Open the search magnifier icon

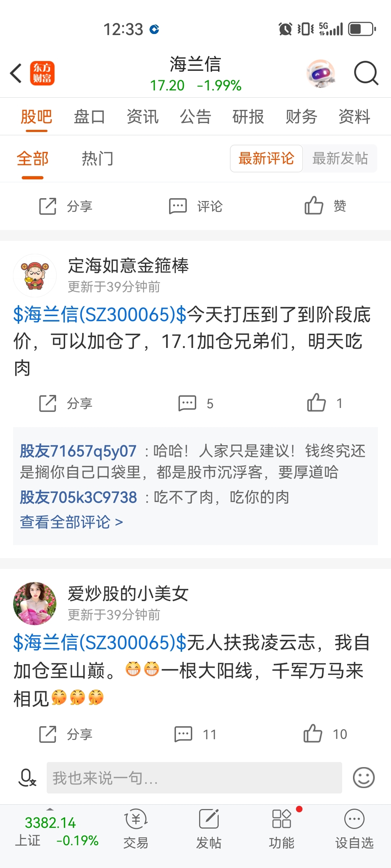pyautogui.click(x=366, y=73)
